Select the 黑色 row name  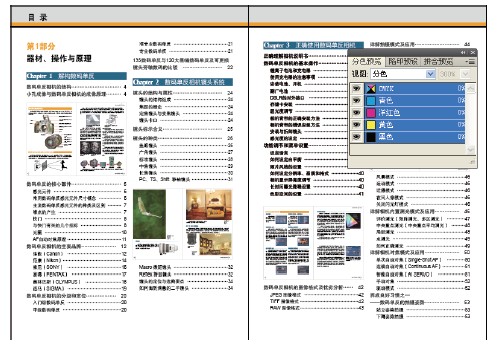(386, 137)
